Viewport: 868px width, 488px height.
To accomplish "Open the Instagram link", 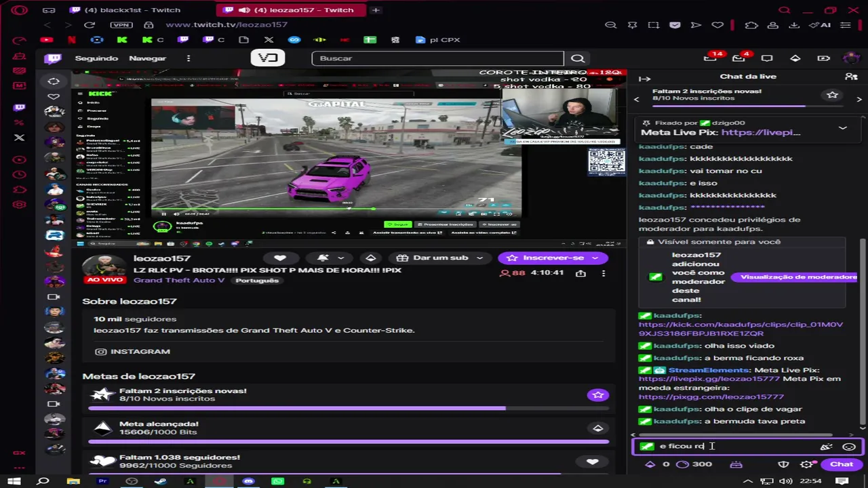I will [x=133, y=352].
